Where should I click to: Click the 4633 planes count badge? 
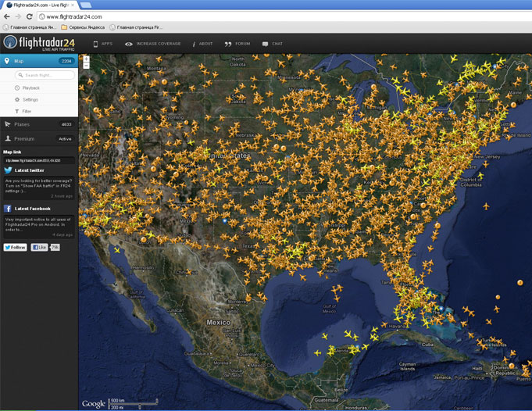click(x=66, y=124)
